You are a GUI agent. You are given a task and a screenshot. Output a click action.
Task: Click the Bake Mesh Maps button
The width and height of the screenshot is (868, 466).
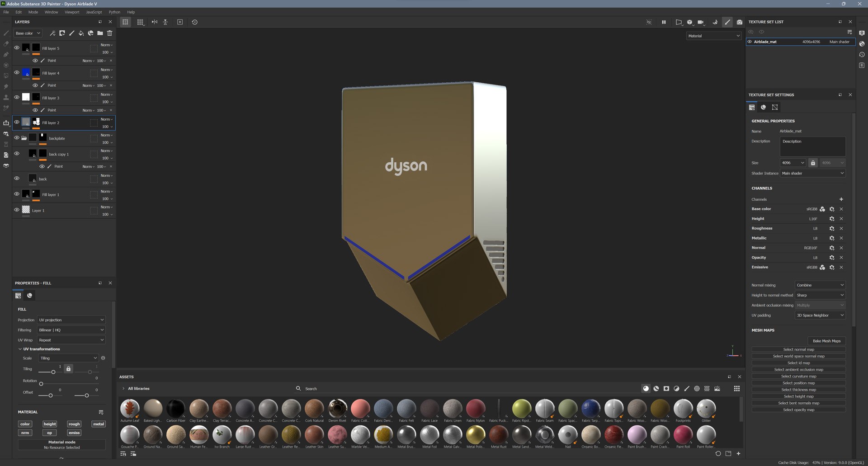pyautogui.click(x=826, y=341)
